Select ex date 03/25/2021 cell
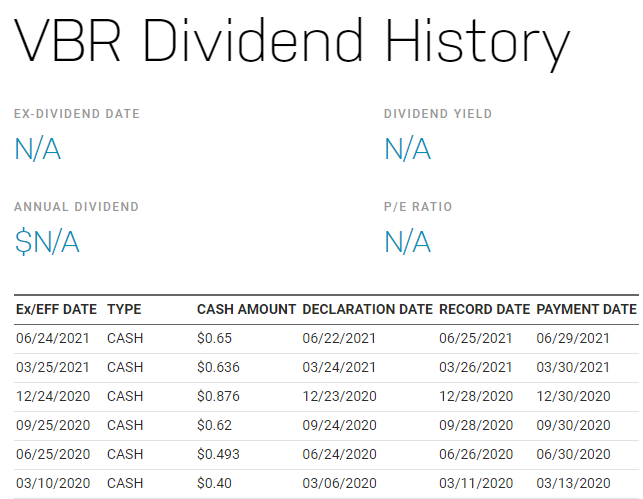This screenshot has height=499, width=643. pos(53,367)
